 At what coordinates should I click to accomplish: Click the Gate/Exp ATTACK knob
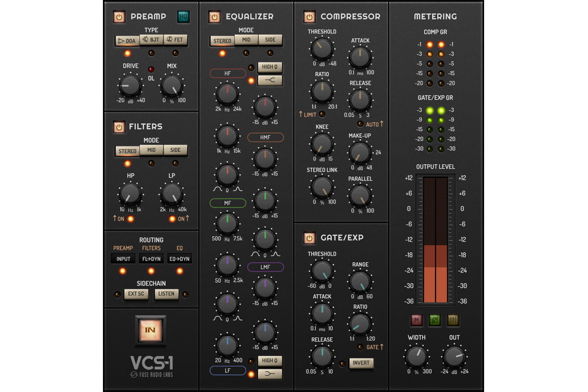[x=322, y=314]
